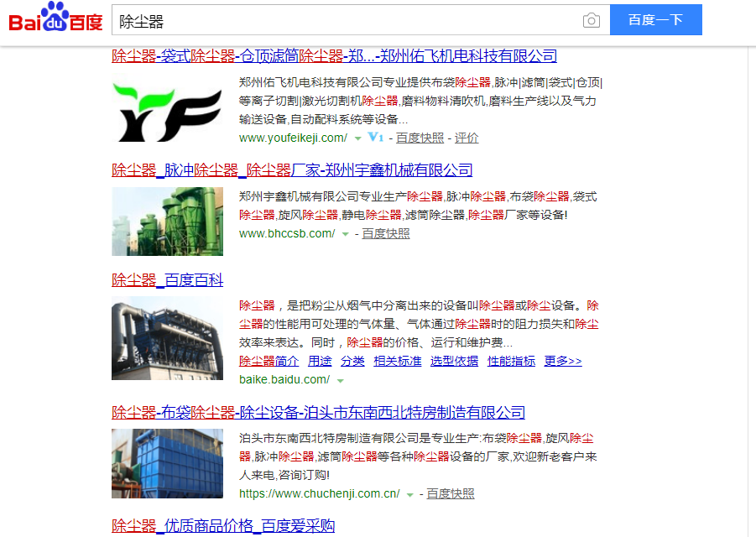Click the blue bag filter thumbnail image
756x537 pixels.
[167, 463]
